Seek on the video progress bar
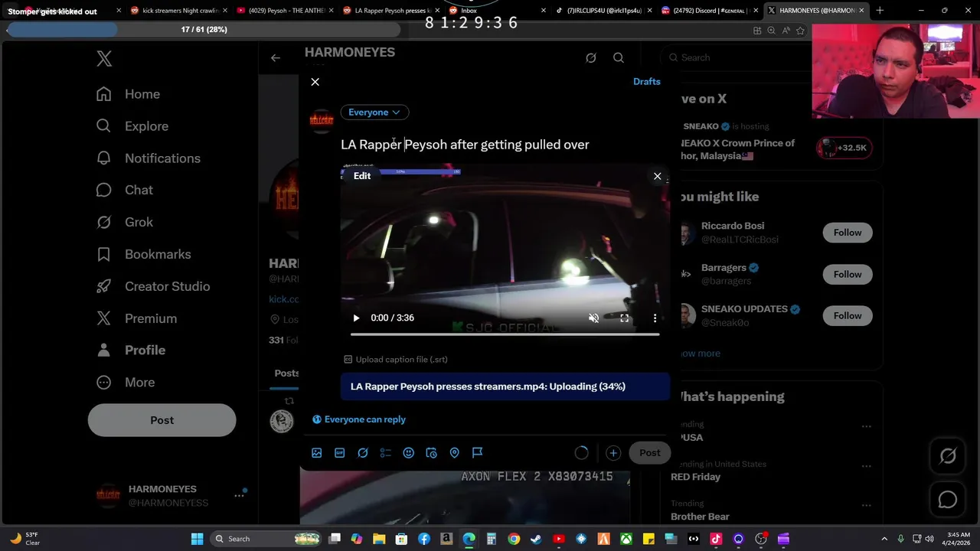 (x=505, y=334)
